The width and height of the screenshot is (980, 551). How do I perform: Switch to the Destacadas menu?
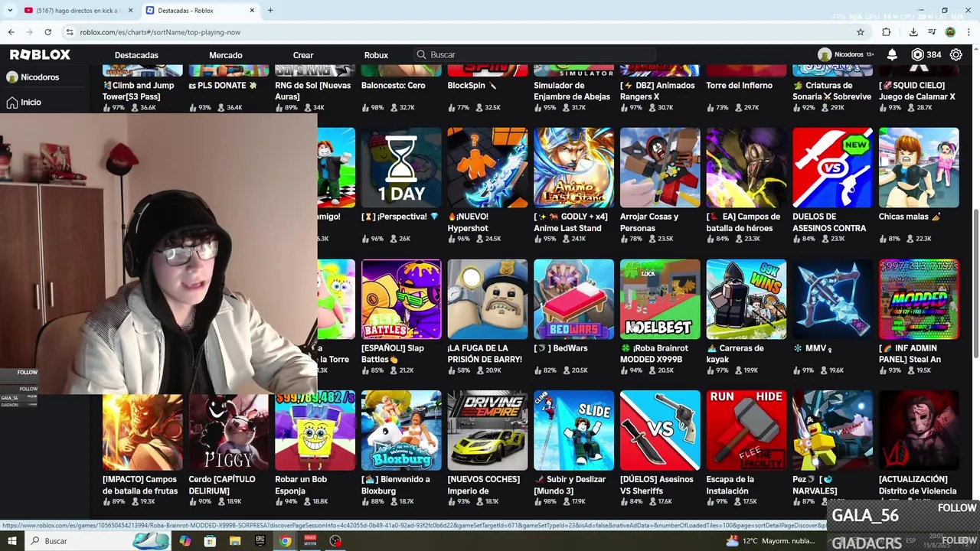136,55
